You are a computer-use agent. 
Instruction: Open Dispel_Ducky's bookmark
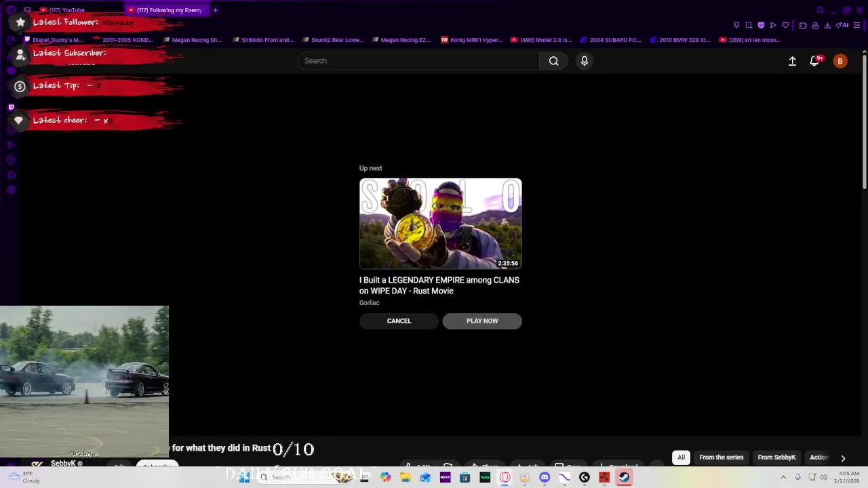54,40
